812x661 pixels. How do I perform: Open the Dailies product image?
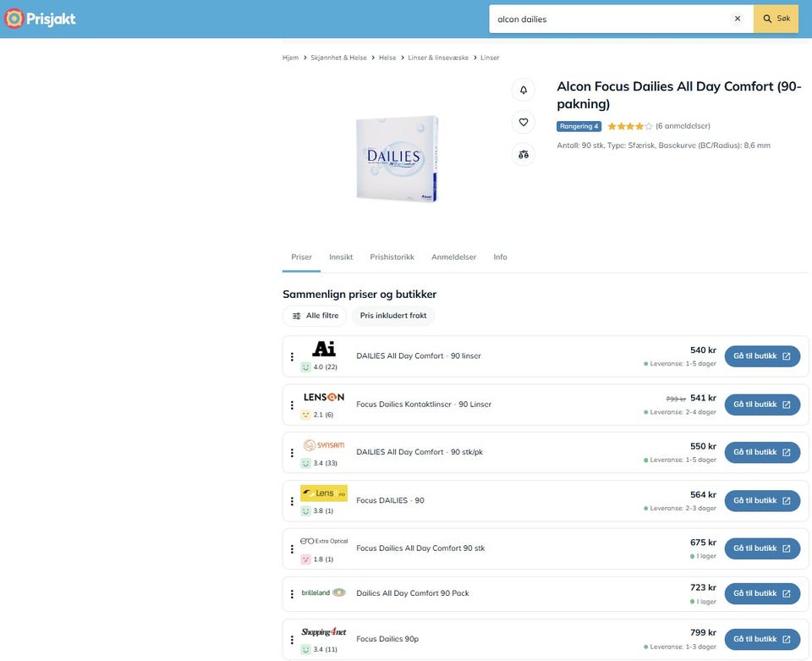click(398, 158)
